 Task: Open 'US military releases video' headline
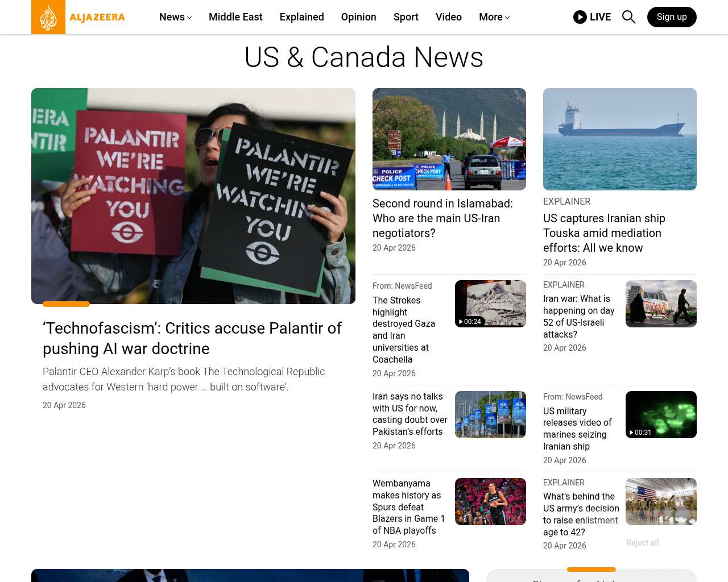(x=577, y=429)
